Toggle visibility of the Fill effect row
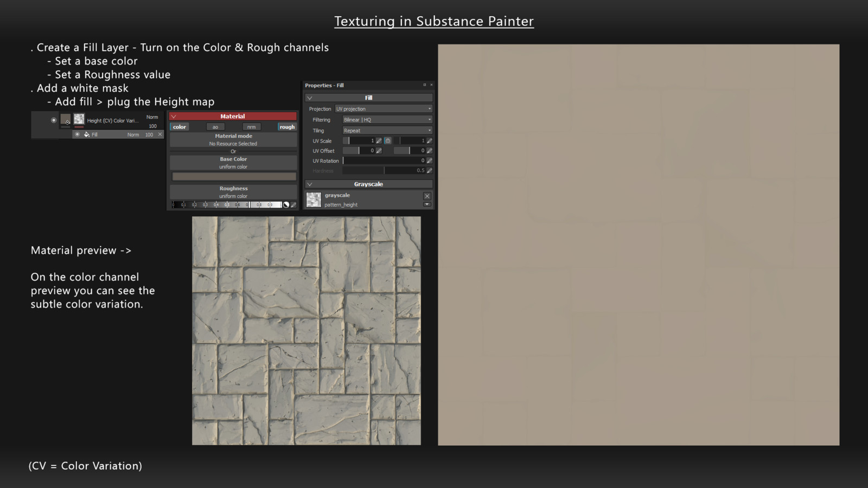 click(77, 134)
